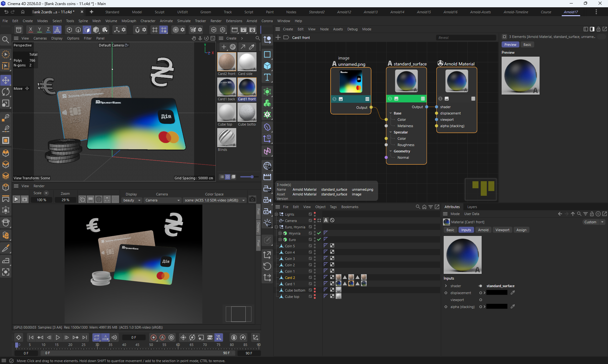Image resolution: width=608 pixels, height=364 pixels.
Task: Click the Record Active Objects keyframe icon
Action: coord(154,337)
